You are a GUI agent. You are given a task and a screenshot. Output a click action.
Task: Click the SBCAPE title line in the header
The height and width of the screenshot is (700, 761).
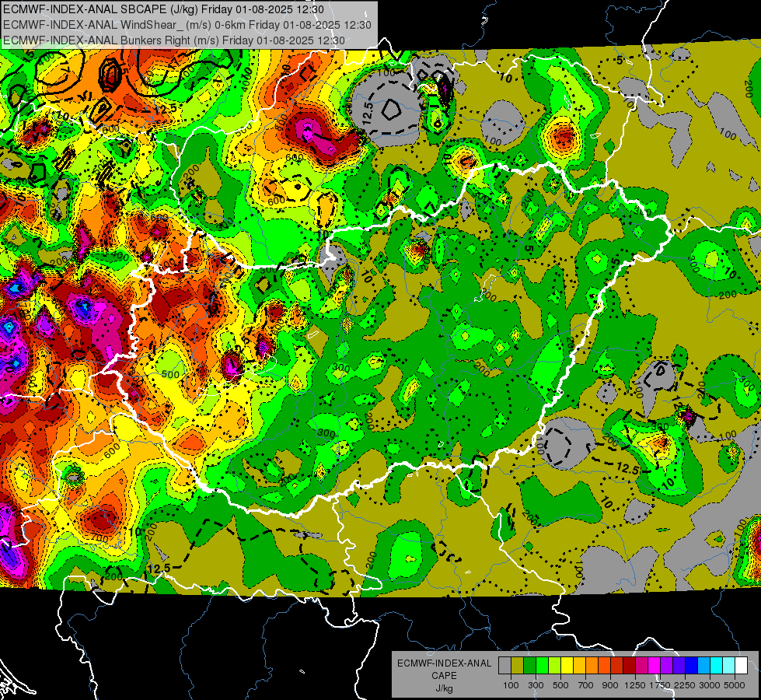click(163, 9)
